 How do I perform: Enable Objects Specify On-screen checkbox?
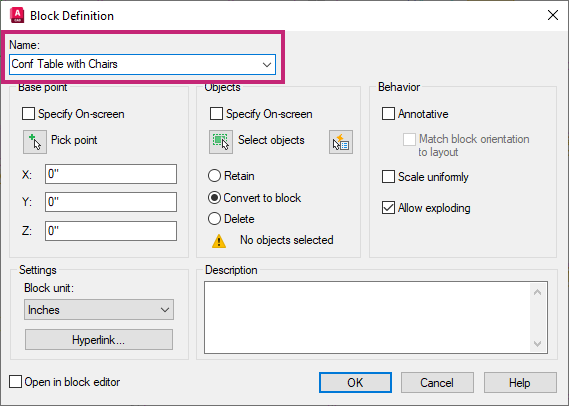[216, 114]
